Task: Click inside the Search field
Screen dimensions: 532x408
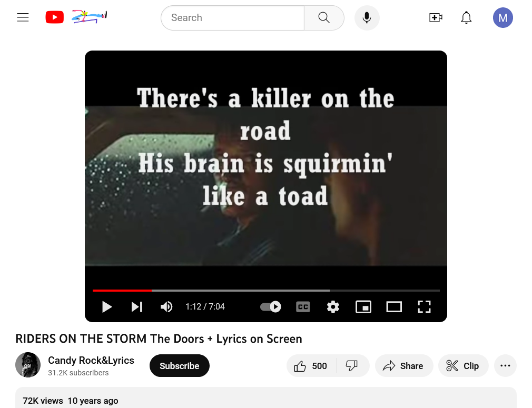Action: [233, 17]
